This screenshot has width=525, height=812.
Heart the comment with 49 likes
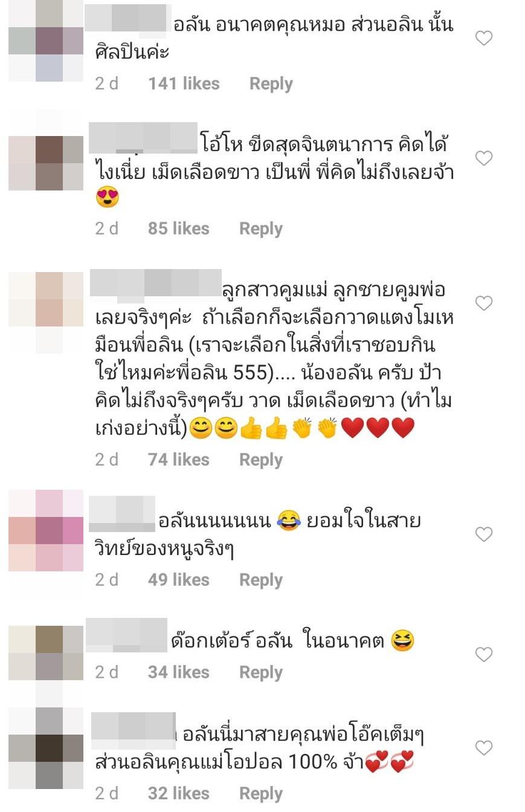tap(484, 534)
